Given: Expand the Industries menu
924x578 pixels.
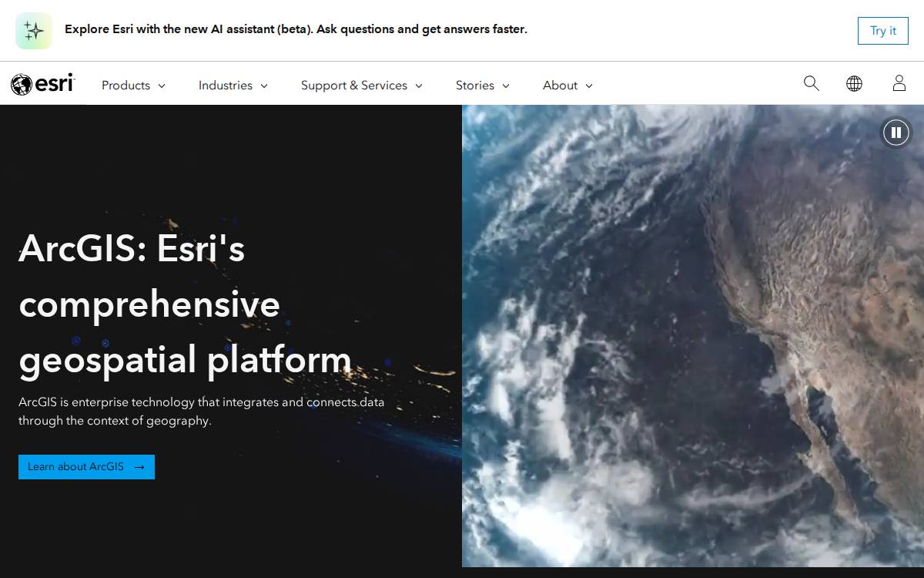Looking at the screenshot, I should pos(233,86).
